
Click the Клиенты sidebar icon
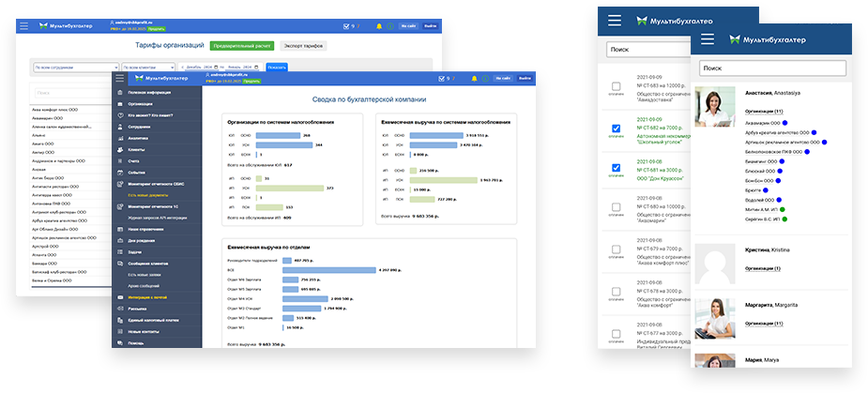pyautogui.click(x=117, y=149)
